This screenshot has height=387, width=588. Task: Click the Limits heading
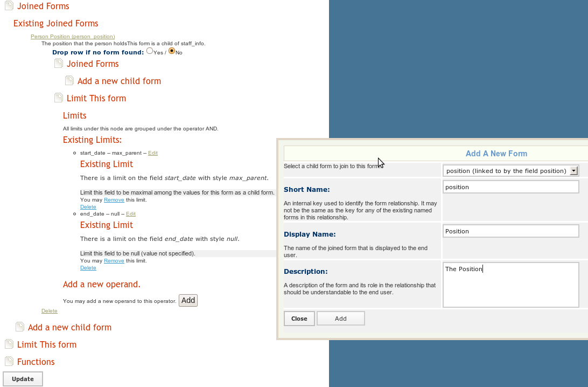75,115
